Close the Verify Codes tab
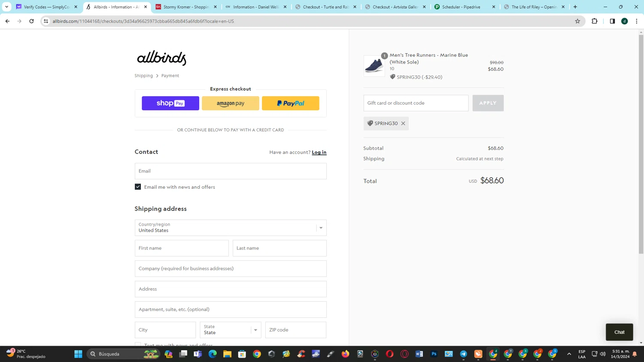The width and height of the screenshot is (644, 362). pos(76,7)
